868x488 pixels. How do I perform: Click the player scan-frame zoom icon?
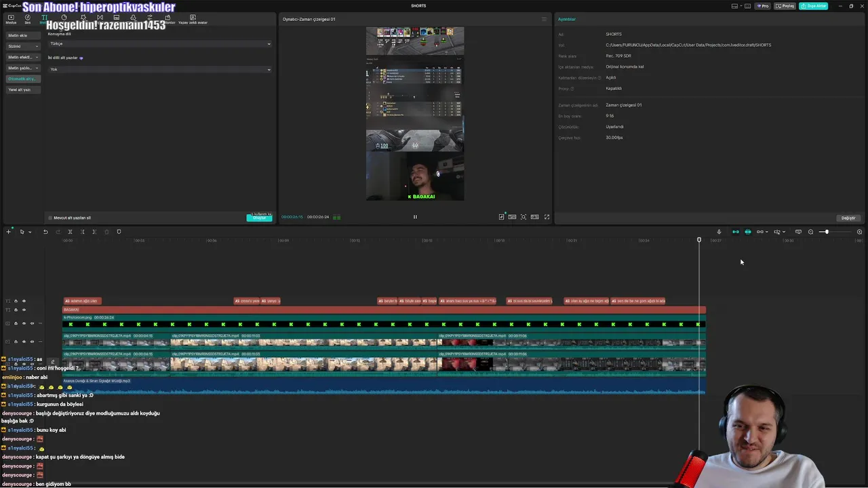(x=524, y=217)
